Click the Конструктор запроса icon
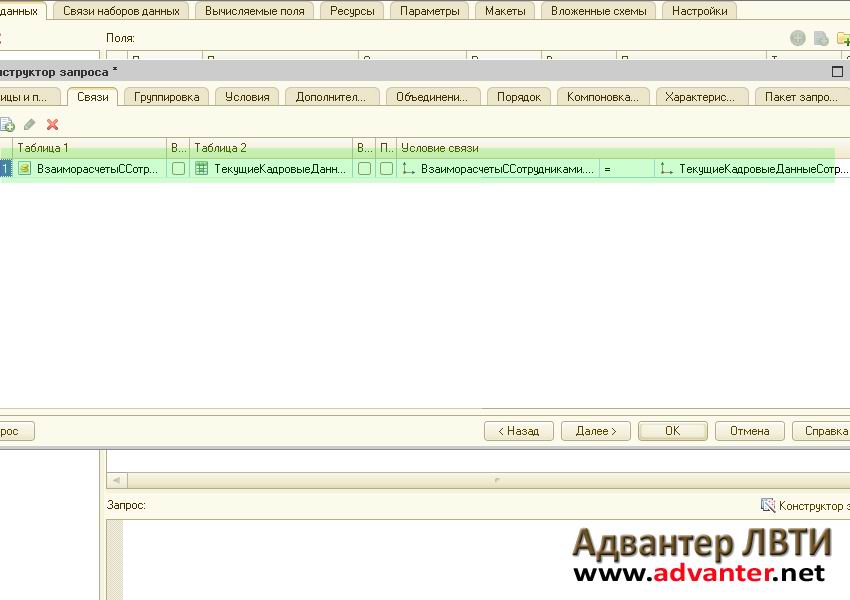The image size is (850, 600). coord(768,505)
